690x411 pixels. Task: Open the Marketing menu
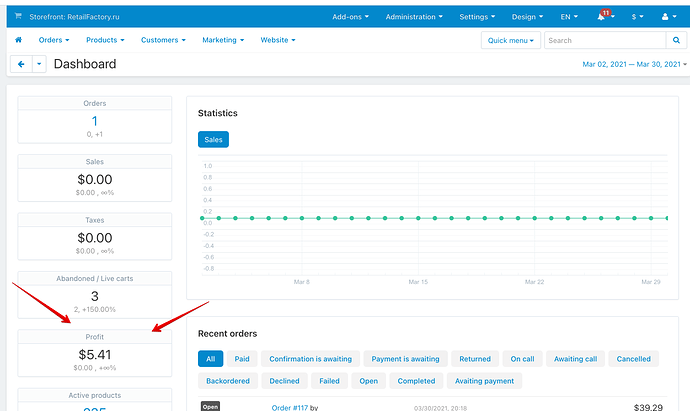tap(223, 40)
